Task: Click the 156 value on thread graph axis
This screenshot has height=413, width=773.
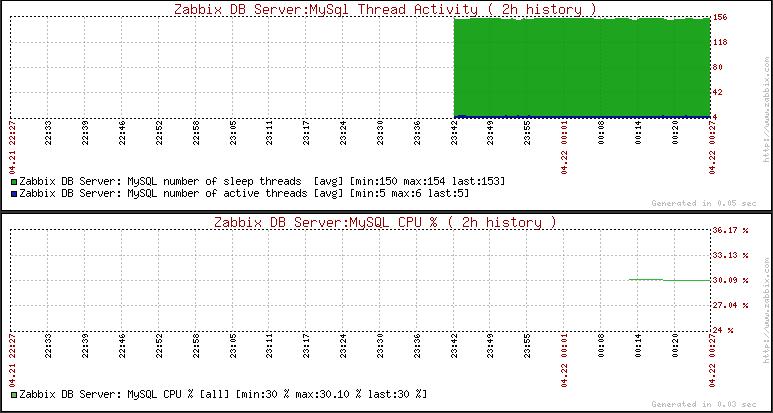Action: (x=721, y=17)
